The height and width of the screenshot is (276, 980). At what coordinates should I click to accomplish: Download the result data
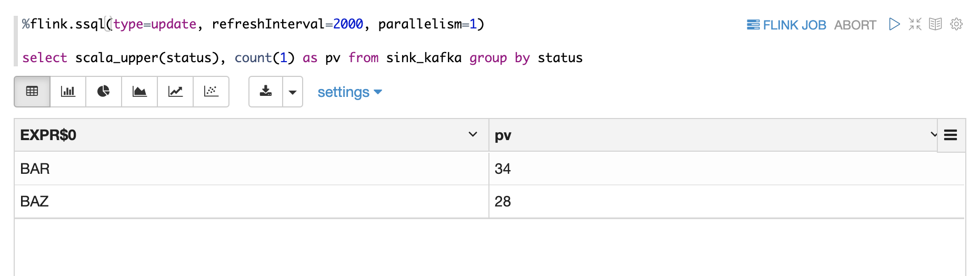click(266, 92)
